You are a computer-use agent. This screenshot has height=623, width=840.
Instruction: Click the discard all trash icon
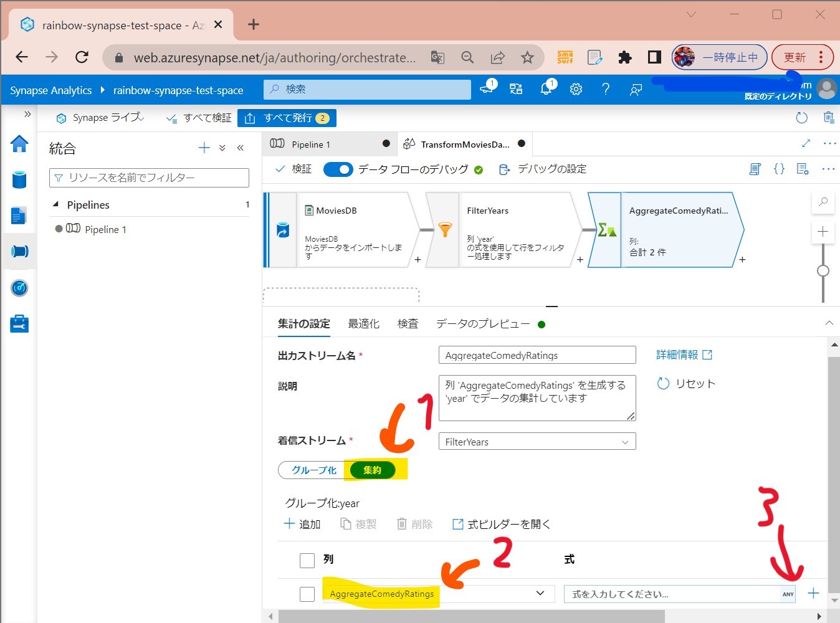[829, 118]
